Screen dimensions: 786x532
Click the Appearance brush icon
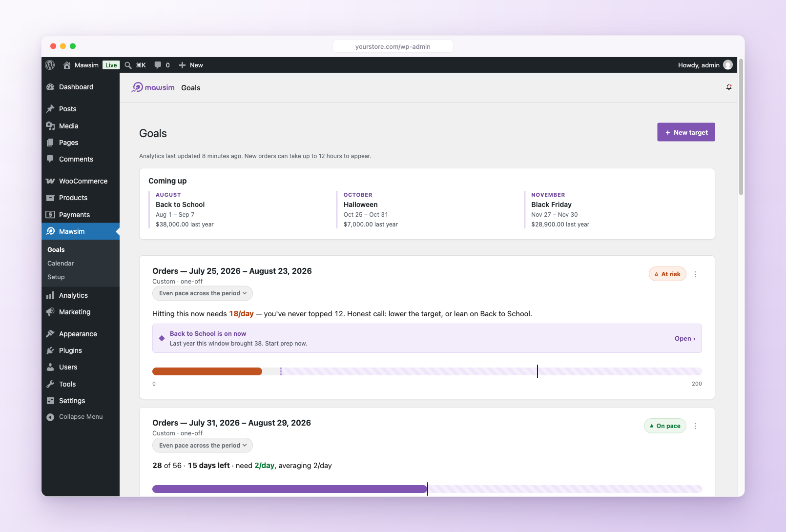point(50,334)
